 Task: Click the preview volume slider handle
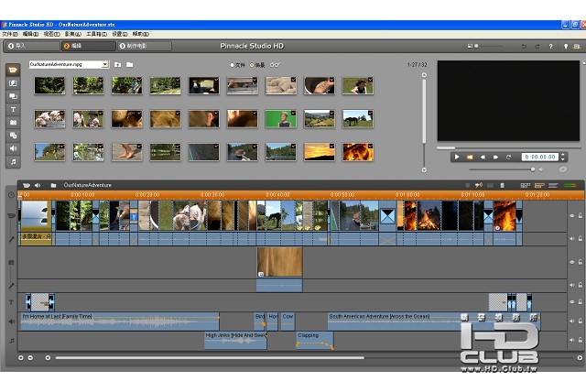pos(532,169)
